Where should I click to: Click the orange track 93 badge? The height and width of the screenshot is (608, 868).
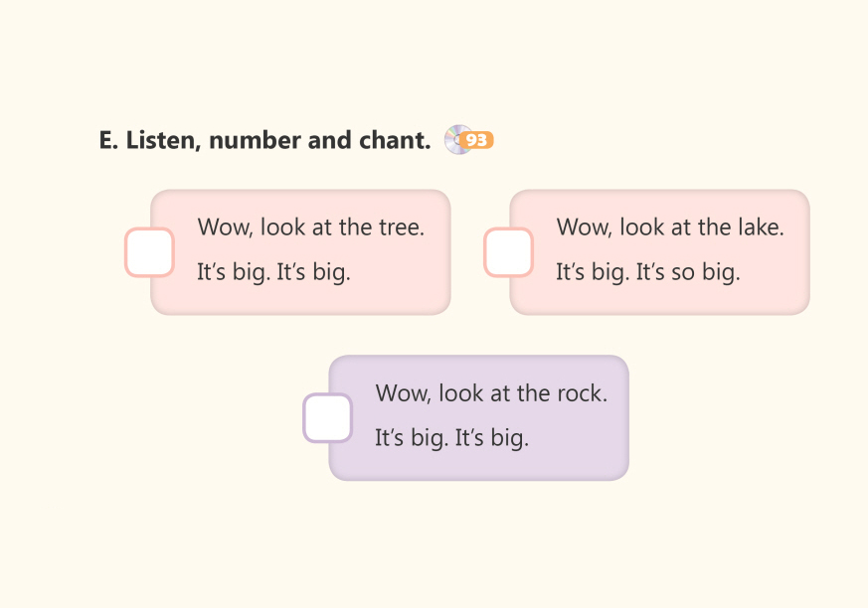coord(478,141)
